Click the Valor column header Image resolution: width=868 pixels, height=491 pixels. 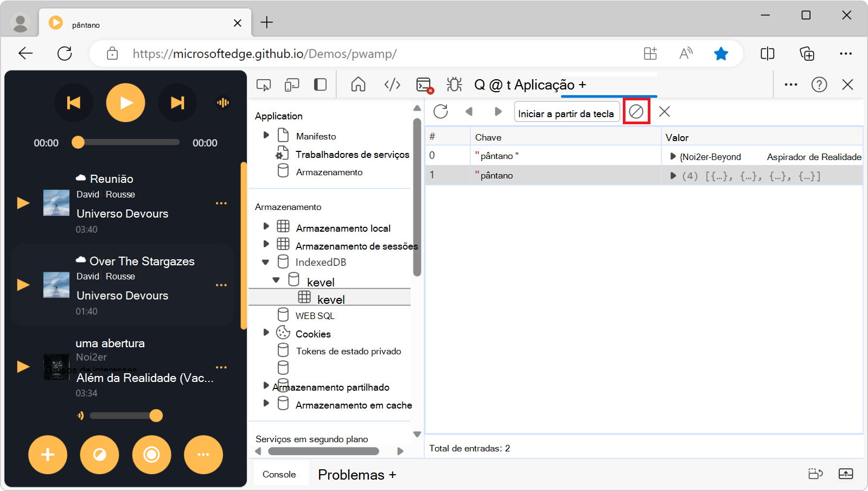click(762, 137)
